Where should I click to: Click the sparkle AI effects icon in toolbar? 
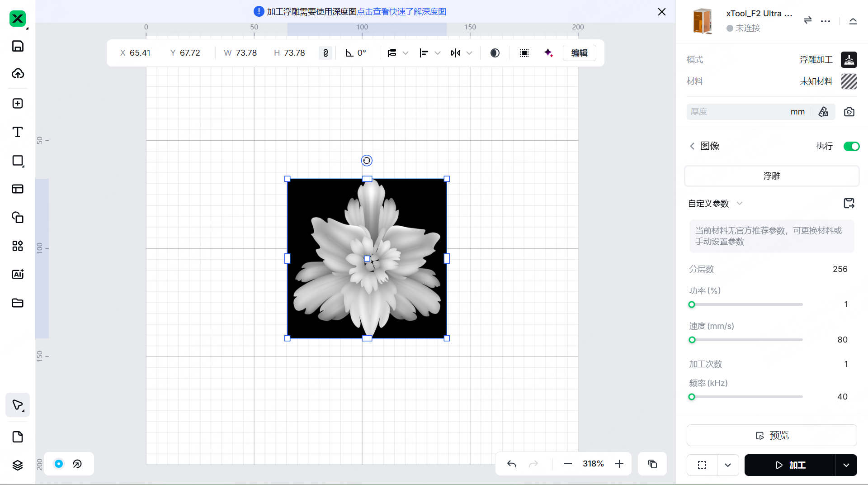(548, 53)
